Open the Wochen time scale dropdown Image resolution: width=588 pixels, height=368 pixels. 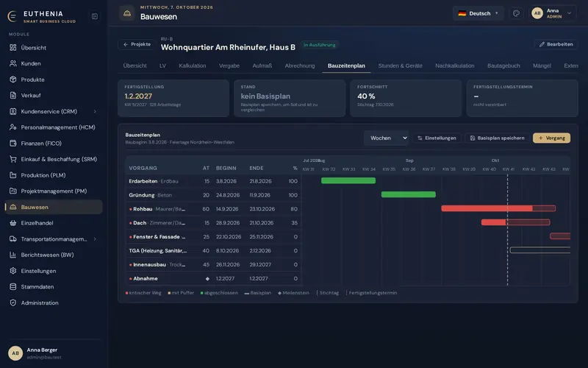387,138
